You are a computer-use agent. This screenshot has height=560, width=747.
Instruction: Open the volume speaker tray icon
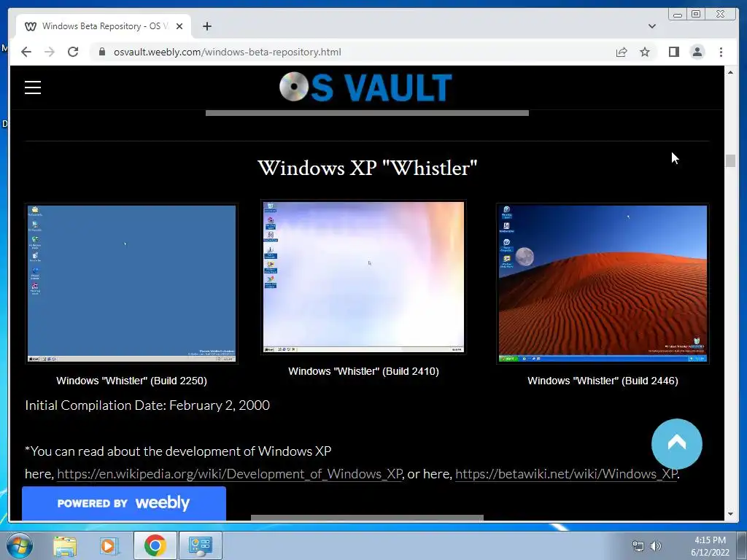click(x=656, y=546)
